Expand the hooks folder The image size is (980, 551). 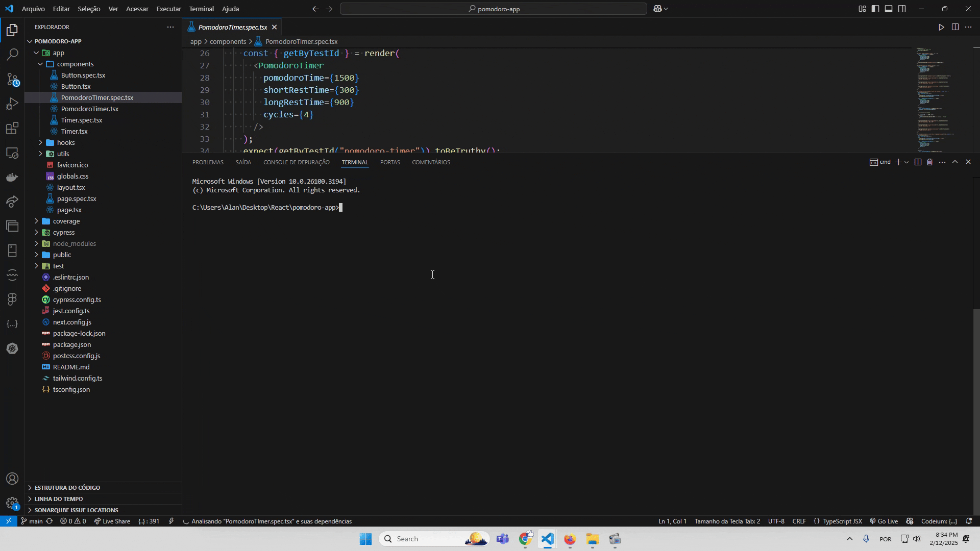(65, 142)
